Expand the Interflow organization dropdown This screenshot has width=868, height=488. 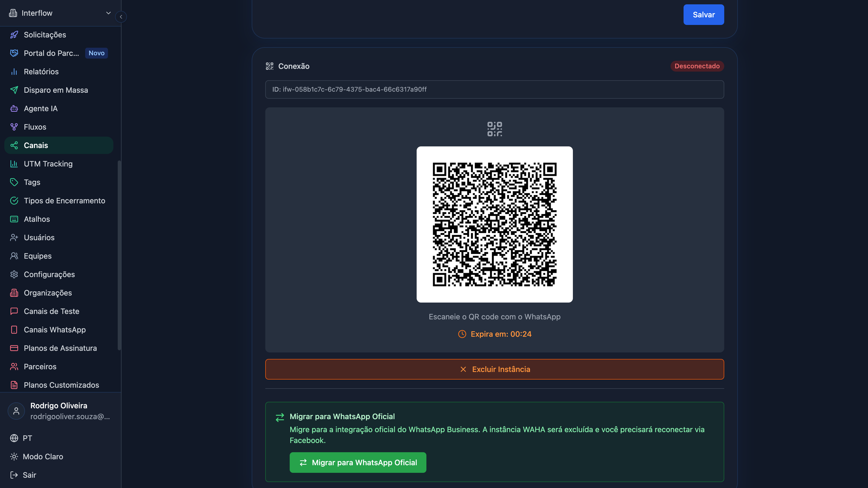[61, 13]
